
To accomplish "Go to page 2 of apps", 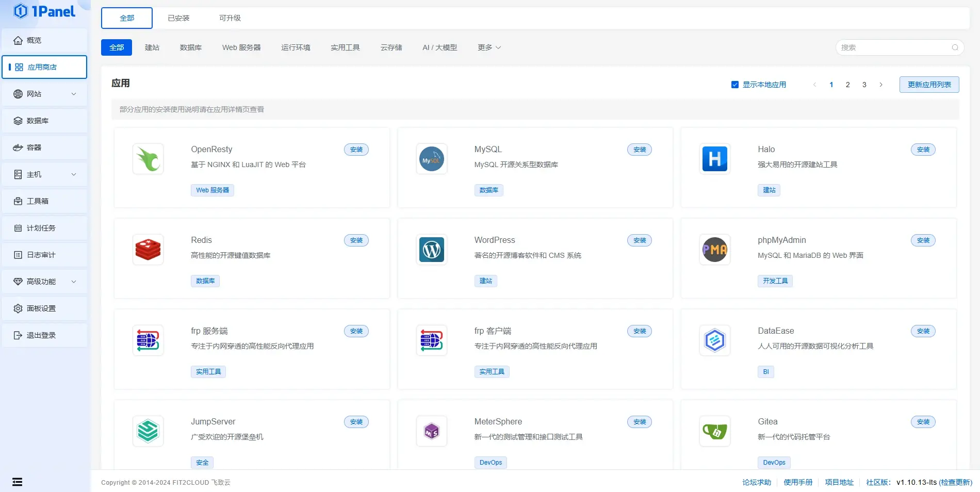I will tap(847, 85).
